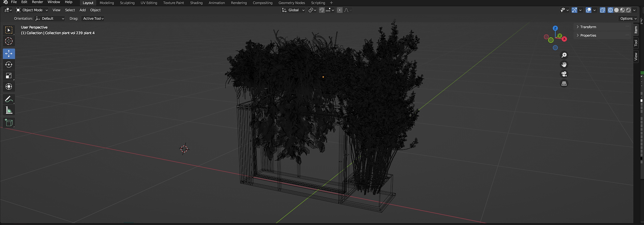This screenshot has width=644, height=225.
Task: Select the Rotate tool
Action: coord(9,65)
